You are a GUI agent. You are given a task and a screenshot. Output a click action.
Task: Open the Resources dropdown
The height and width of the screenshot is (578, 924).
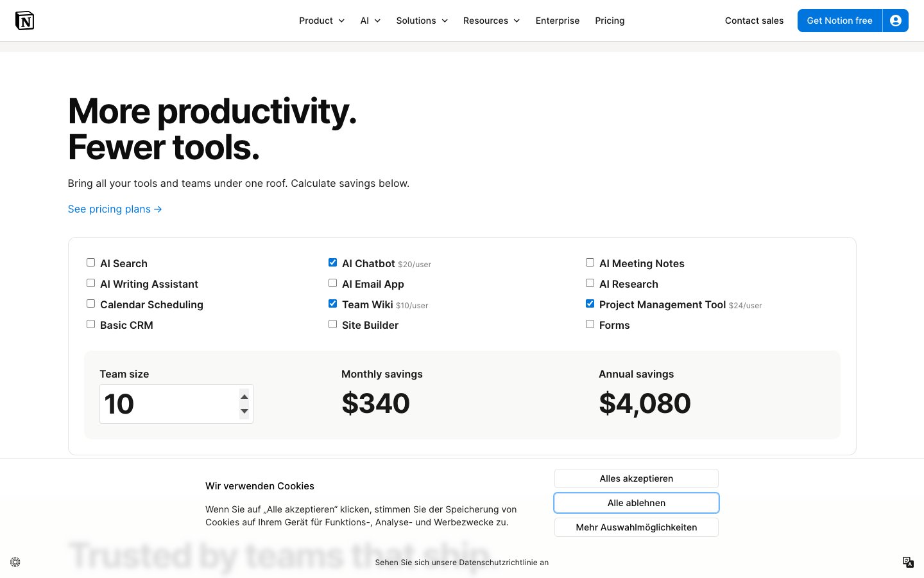[491, 21]
